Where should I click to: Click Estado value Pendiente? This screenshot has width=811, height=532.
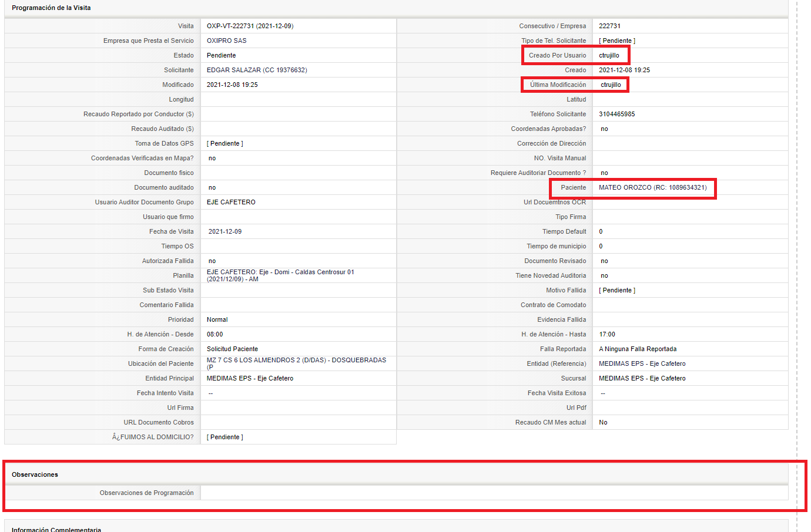click(221, 55)
